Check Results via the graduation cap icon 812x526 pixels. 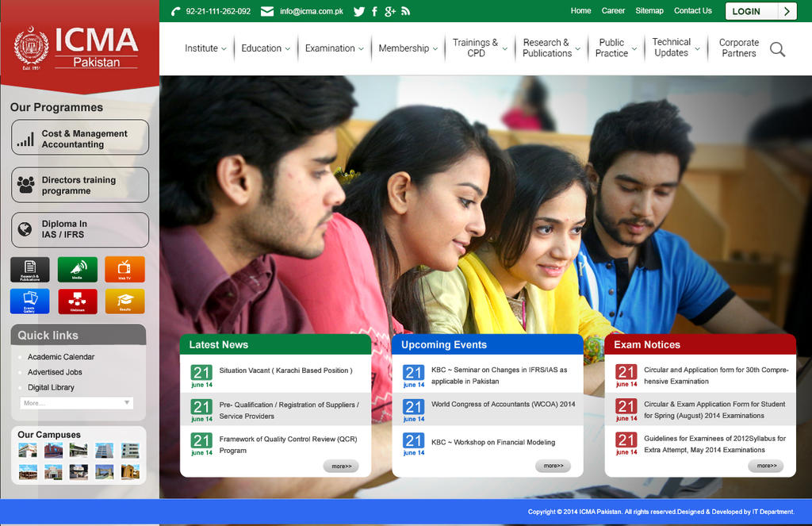[x=124, y=301]
